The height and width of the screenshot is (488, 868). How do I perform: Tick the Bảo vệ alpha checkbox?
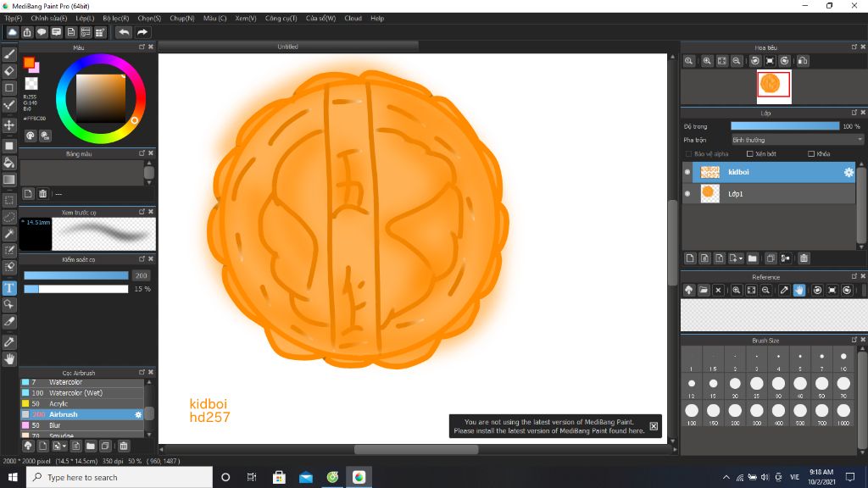click(x=688, y=154)
